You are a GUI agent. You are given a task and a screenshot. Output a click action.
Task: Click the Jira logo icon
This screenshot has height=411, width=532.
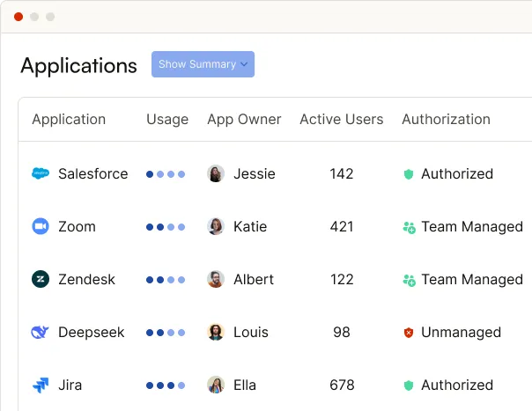pos(41,385)
